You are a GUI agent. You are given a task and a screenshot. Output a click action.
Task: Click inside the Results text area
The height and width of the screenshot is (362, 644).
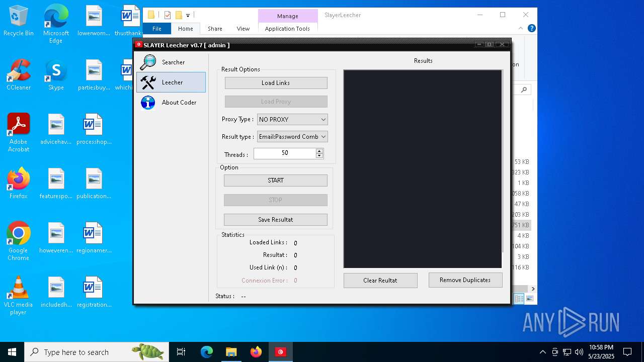pyautogui.click(x=422, y=169)
